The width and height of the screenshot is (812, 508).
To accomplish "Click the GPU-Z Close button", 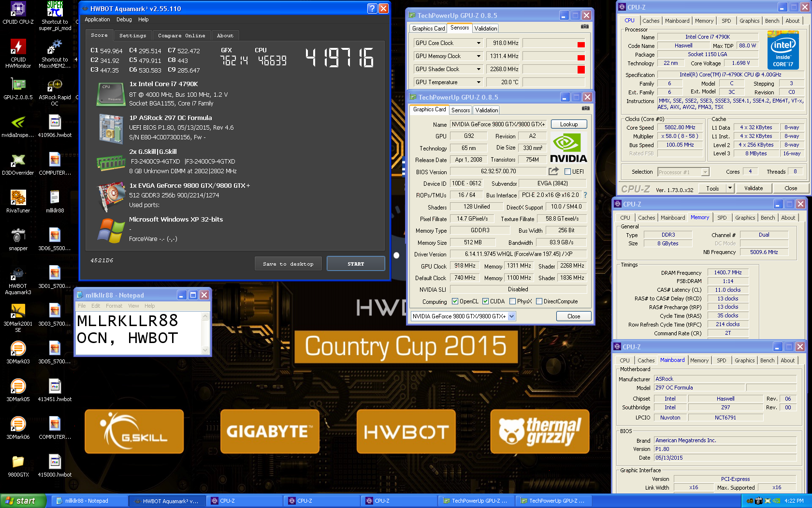I will point(574,316).
